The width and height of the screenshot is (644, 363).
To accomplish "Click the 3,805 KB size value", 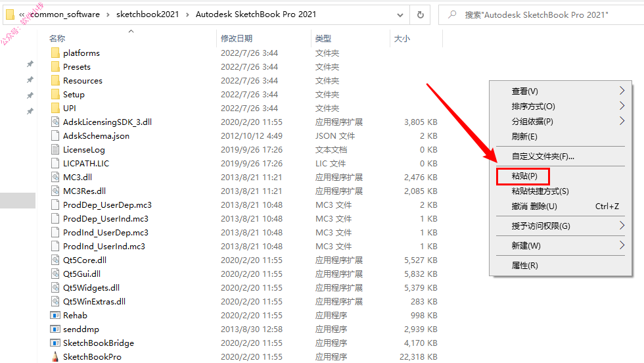I will coord(421,122).
